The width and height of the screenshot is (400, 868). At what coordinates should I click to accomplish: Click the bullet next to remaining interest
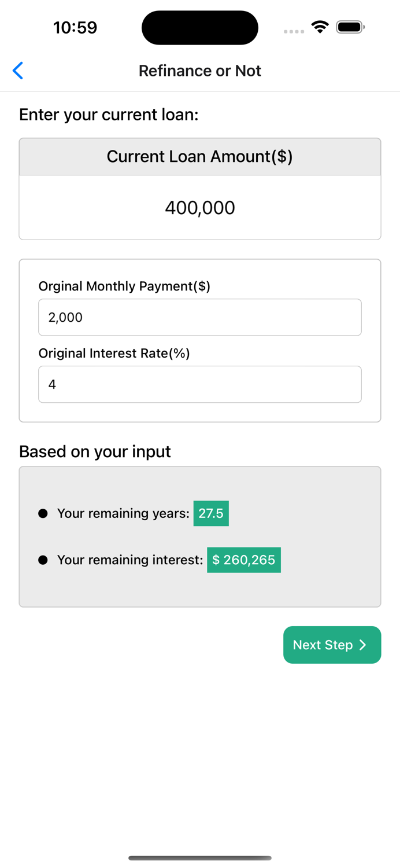pyautogui.click(x=42, y=560)
